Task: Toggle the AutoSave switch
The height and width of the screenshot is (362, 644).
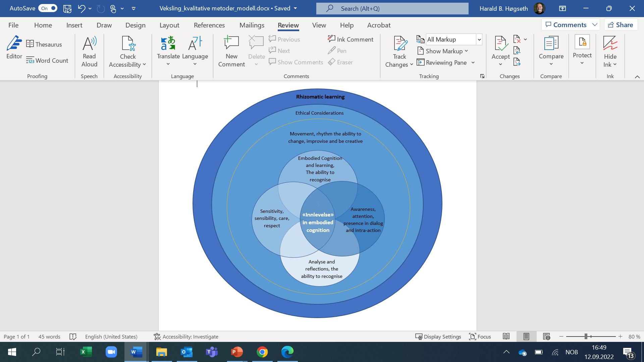Action: (x=48, y=8)
